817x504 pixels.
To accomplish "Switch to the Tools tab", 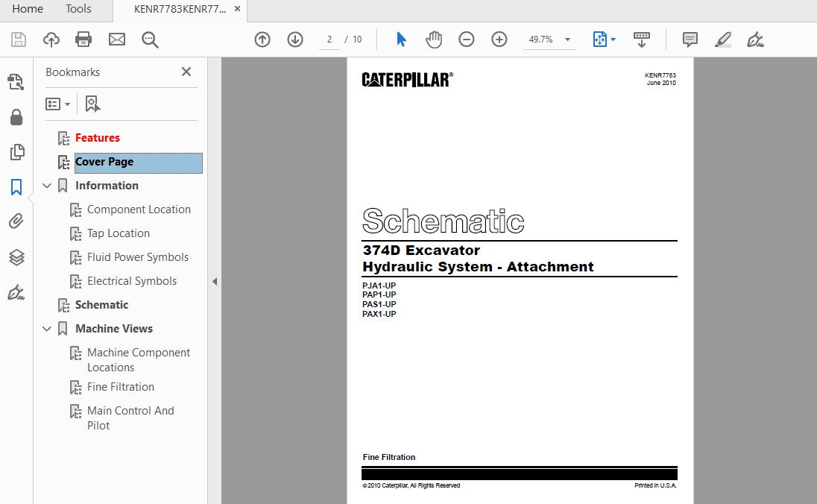I will tap(78, 9).
